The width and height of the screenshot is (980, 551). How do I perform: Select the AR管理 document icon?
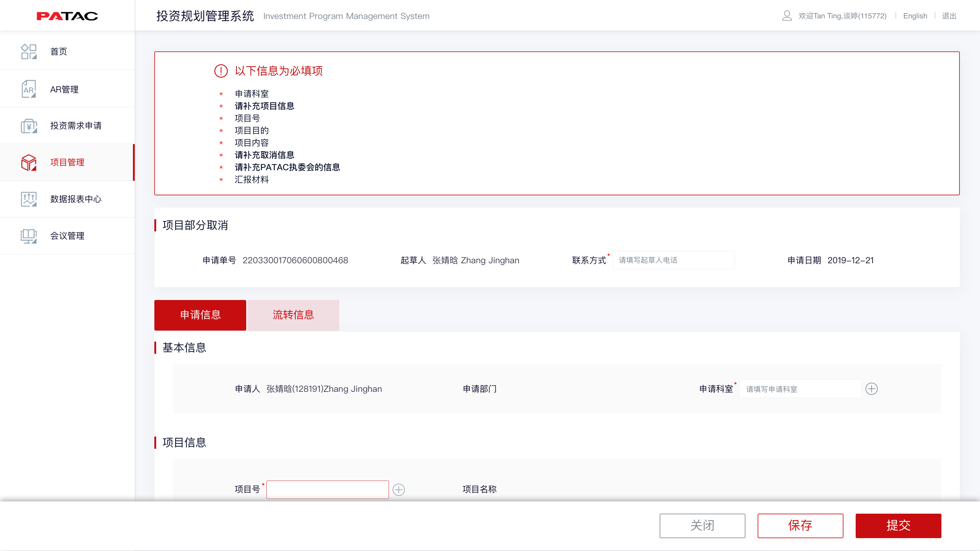click(28, 88)
